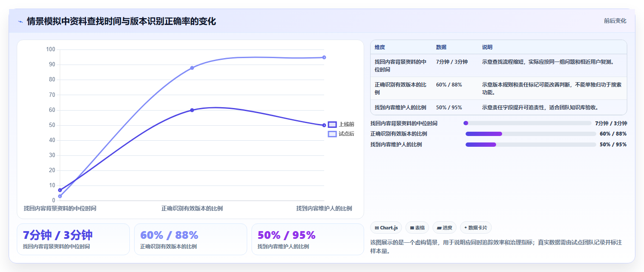Click the 60% / 88% data card
This screenshot has width=644, height=272.
[x=190, y=239]
